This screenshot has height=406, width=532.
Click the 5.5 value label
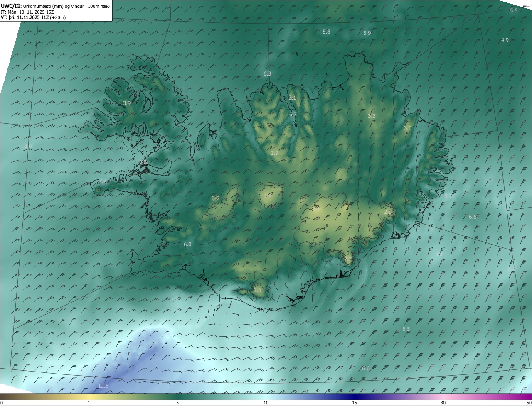coord(514,10)
